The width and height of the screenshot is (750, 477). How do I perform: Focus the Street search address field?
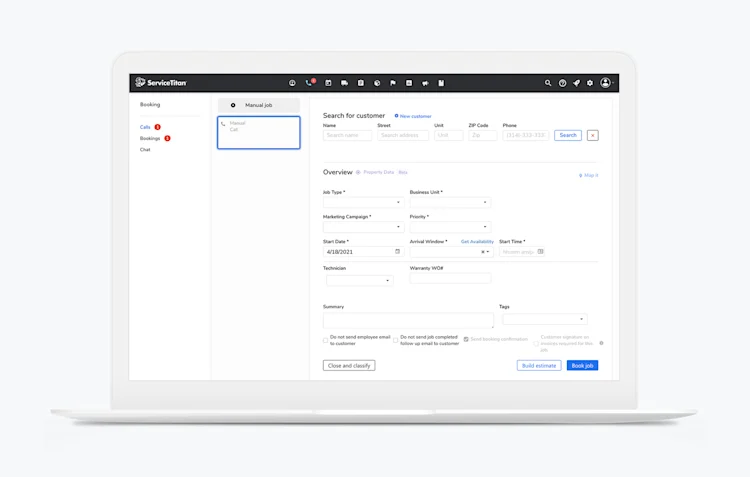[403, 135]
